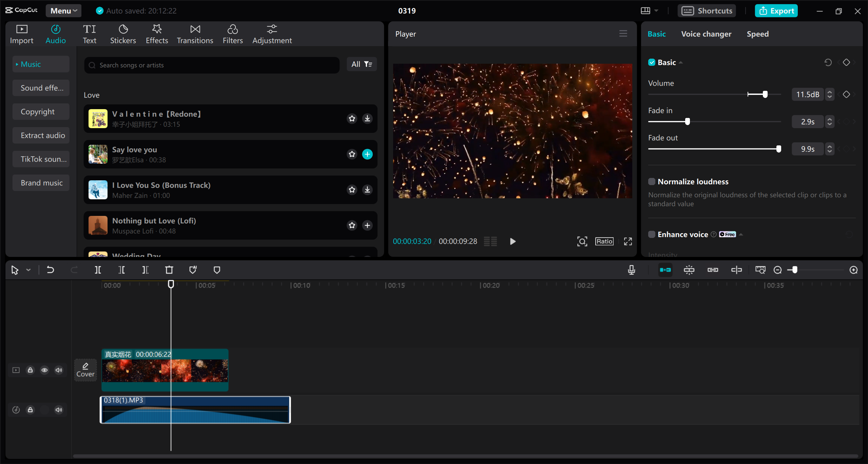Click the Zoom out icon next to the timeline slider

click(x=777, y=270)
